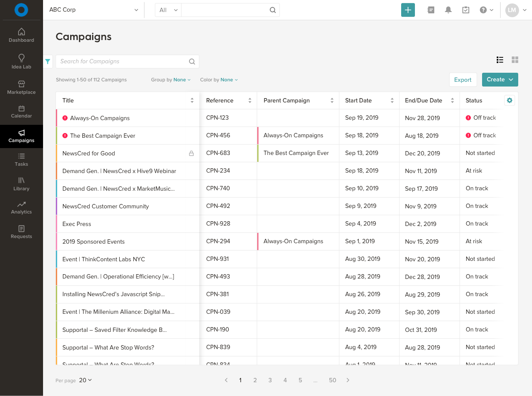Viewport: 532px width, 396px height.
Task: Open Idea Lab from sidebar
Action: point(22,62)
